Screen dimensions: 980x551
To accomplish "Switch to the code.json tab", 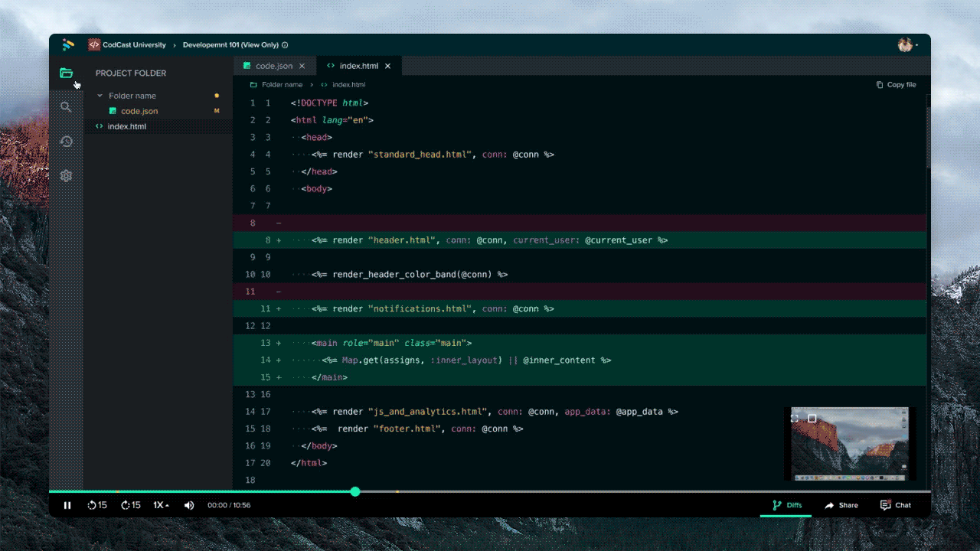I will pyautogui.click(x=274, y=66).
